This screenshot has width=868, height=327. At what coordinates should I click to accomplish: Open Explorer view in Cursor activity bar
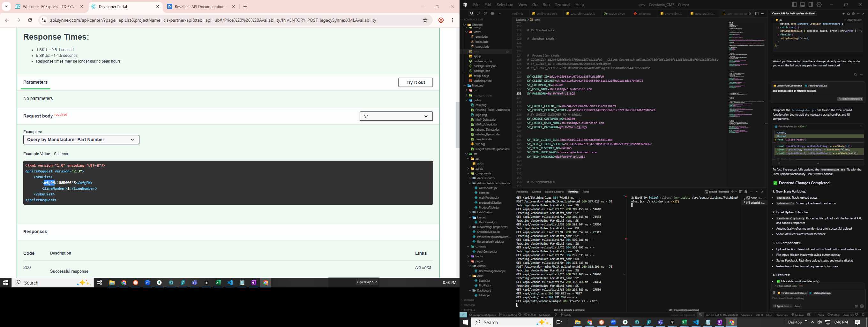click(471, 13)
